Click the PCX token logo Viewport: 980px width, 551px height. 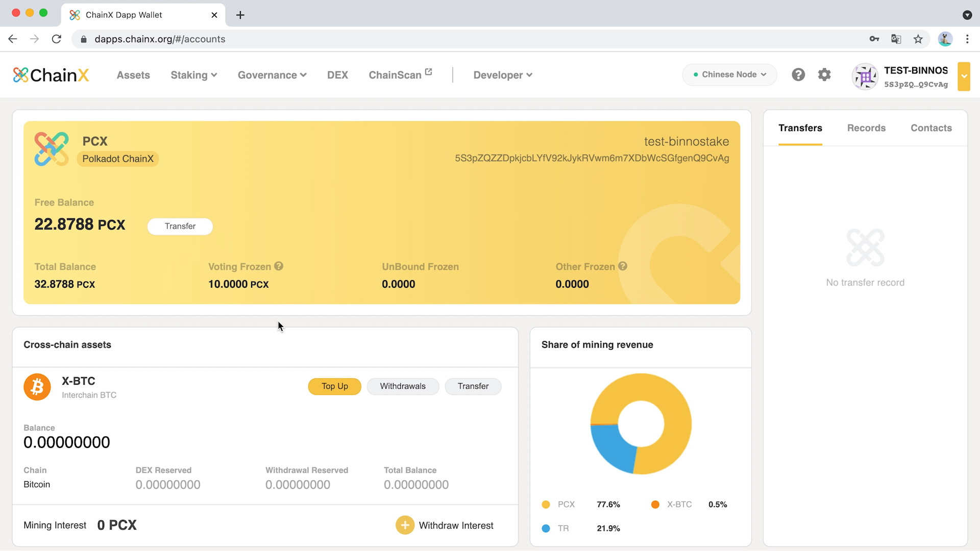52,149
